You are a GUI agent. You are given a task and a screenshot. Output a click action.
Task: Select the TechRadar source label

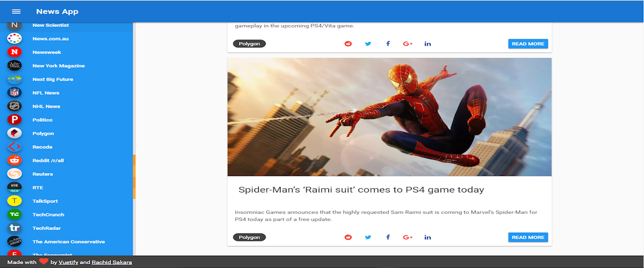[x=47, y=228]
